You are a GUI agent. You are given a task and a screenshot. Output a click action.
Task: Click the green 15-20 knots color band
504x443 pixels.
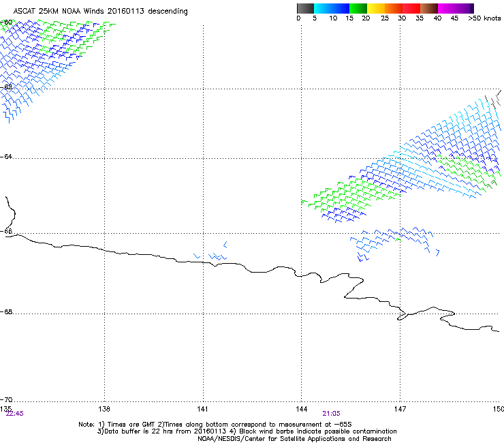358,8
